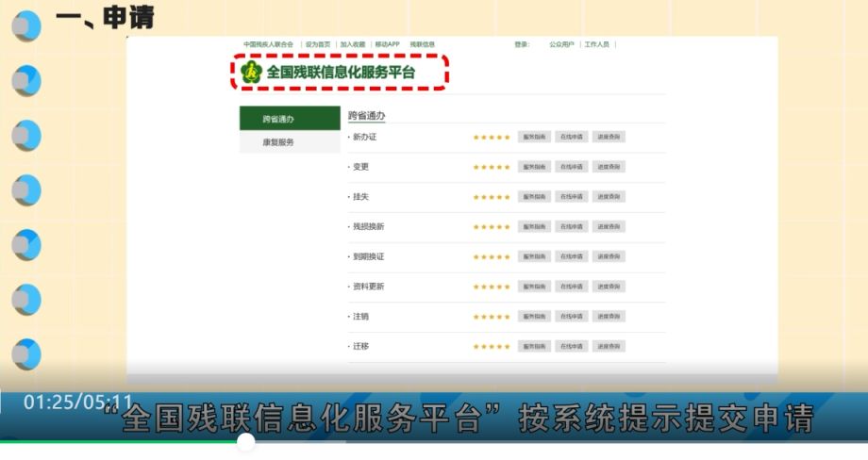This screenshot has width=868, height=460.
Task: Log in as 工作人员
Action: [x=596, y=44]
